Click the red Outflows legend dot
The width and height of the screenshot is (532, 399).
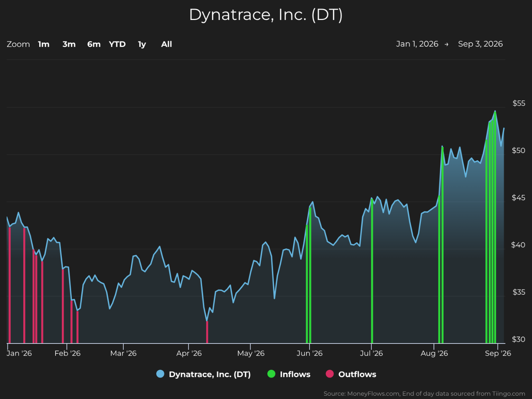(329, 374)
